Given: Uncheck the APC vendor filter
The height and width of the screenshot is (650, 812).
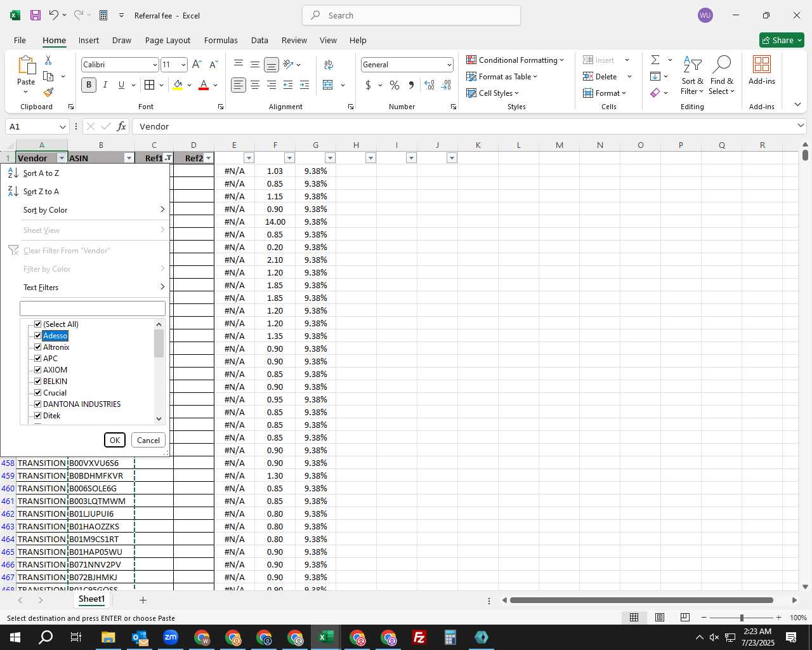Looking at the screenshot, I should (38, 359).
